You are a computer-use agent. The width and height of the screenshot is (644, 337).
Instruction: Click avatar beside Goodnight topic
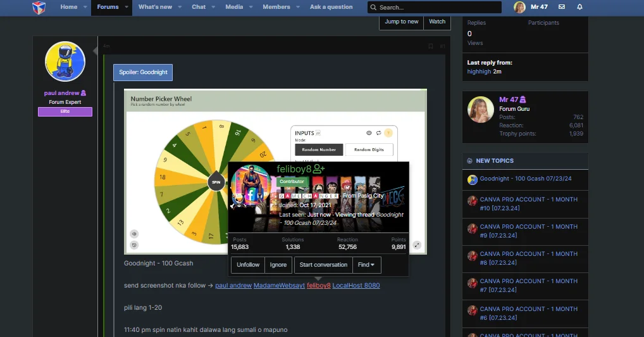(x=473, y=179)
